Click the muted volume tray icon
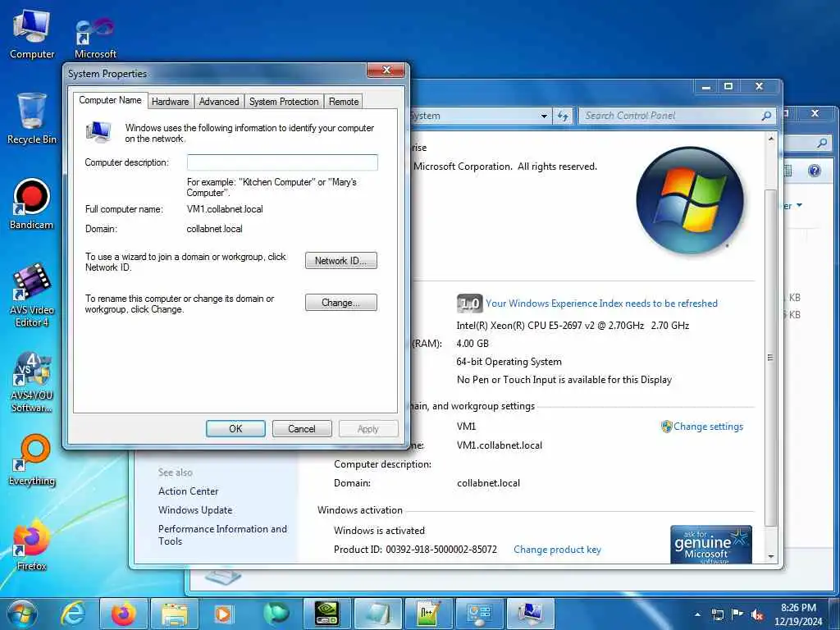 tap(757, 614)
